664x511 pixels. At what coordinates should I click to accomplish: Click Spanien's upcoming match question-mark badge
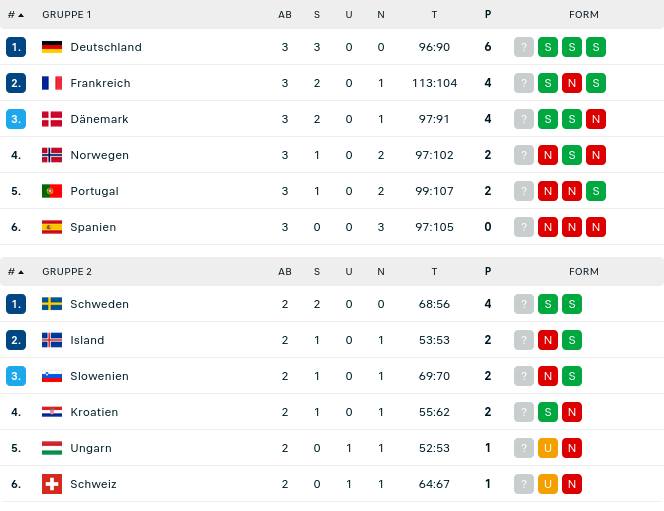(x=524, y=227)
